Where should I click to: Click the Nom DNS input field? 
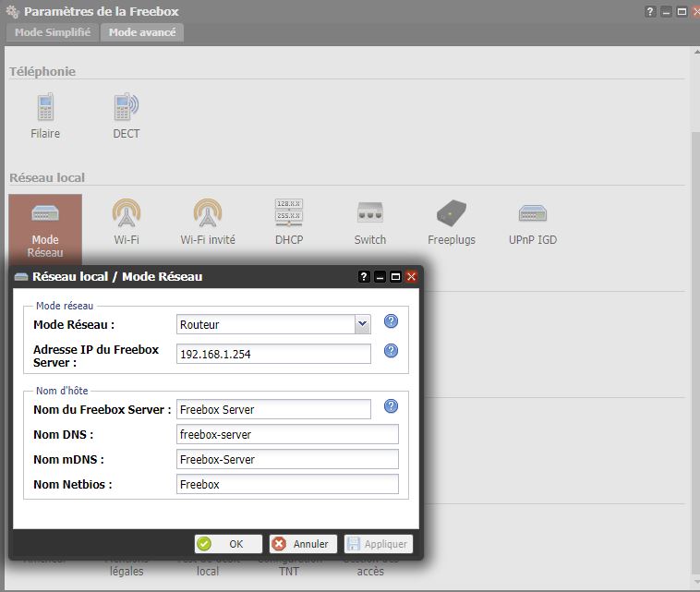tap(287, 434)
